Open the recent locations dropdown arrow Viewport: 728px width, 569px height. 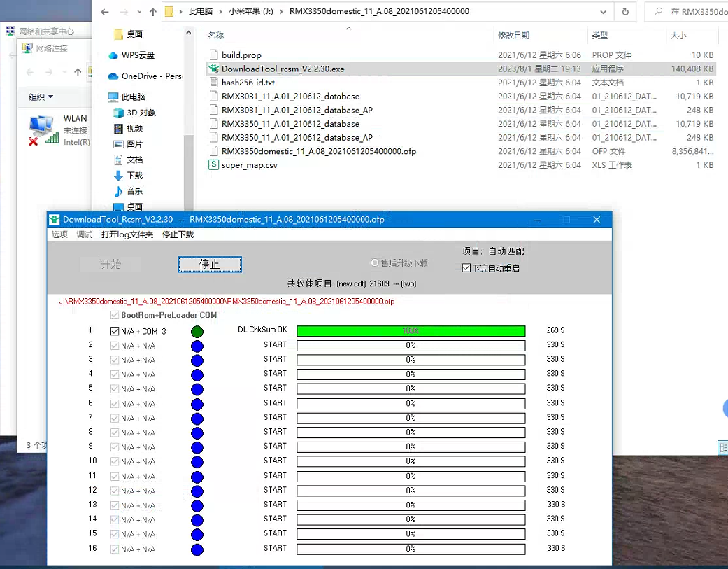(x=139, y=12)
